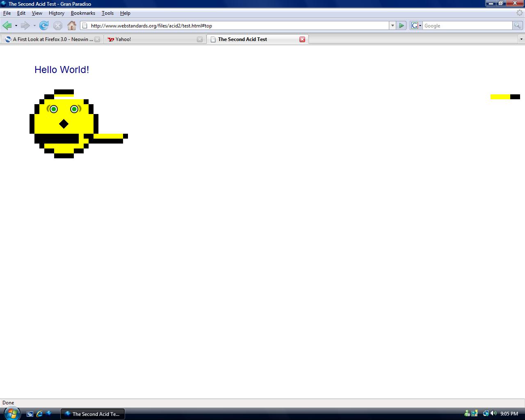Minimize the Gran Paradiso window
The width and height of the screenshot is (525, 420).
point(491,3)
